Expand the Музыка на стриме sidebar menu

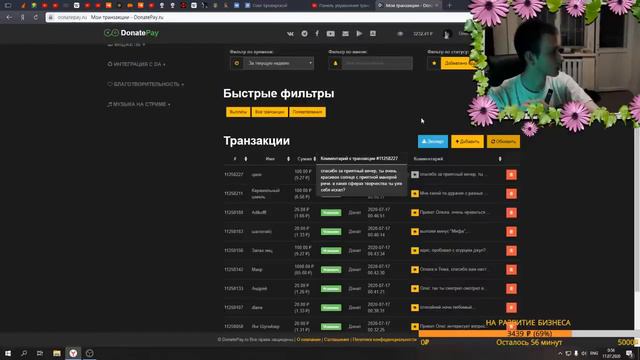[139, 104]
